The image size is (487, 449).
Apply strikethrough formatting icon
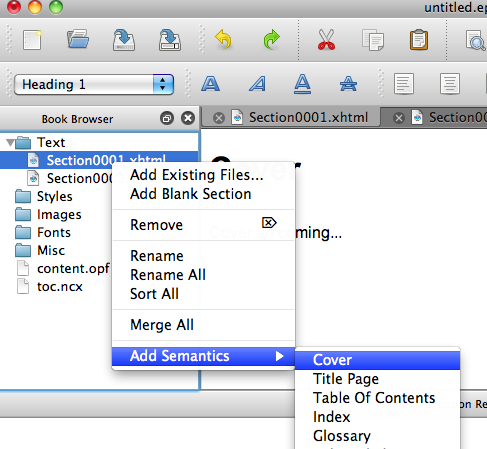click(x=348, y=84)
